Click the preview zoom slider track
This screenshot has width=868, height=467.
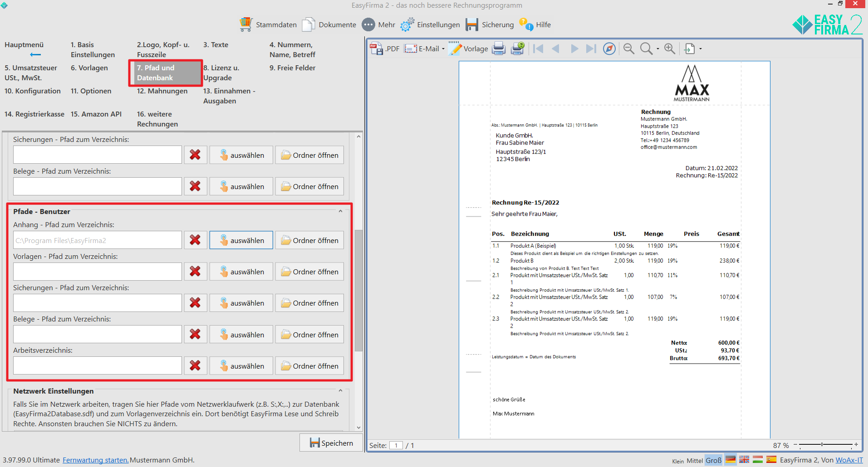(x=835, y=445)
